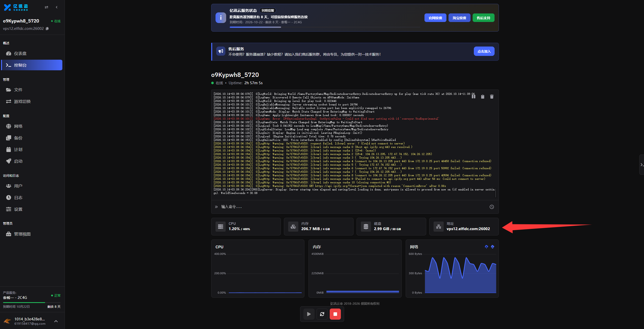The height and width of the screenshot is (329, 644).
Task: Click 淘宝续费 renewal button
Action: [x=459, y=18]
